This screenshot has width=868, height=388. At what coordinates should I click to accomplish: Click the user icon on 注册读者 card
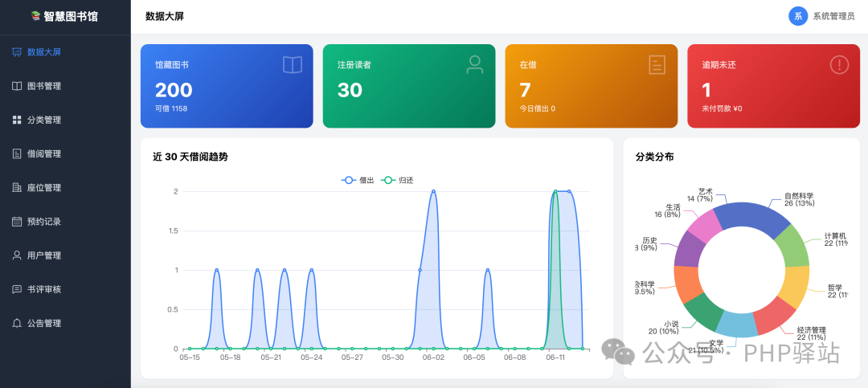point(474,65)
